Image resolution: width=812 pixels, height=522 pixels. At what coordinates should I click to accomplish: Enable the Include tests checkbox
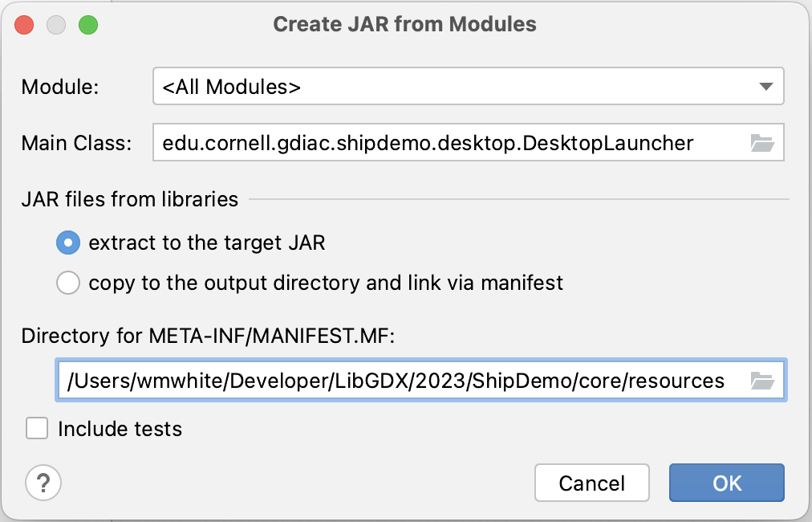pyautogui.click(x=37, y=429)
